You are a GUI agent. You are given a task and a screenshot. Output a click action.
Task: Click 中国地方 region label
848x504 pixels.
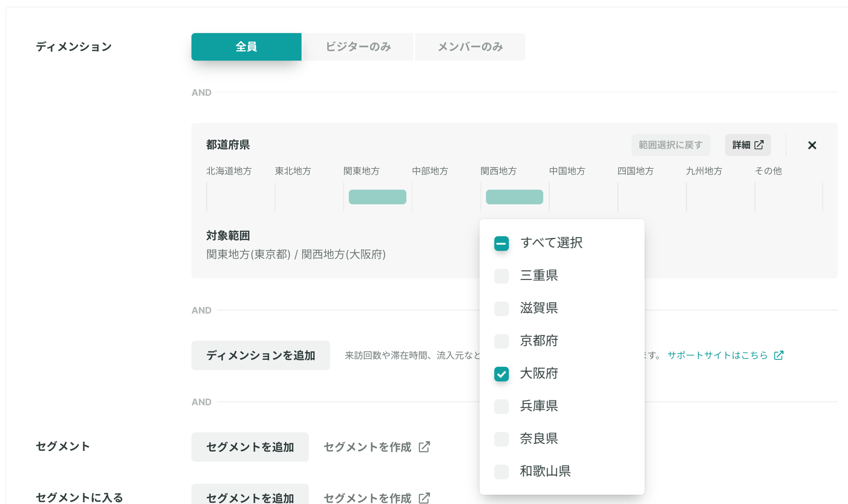pyautogui.click(x=567, y=171)
